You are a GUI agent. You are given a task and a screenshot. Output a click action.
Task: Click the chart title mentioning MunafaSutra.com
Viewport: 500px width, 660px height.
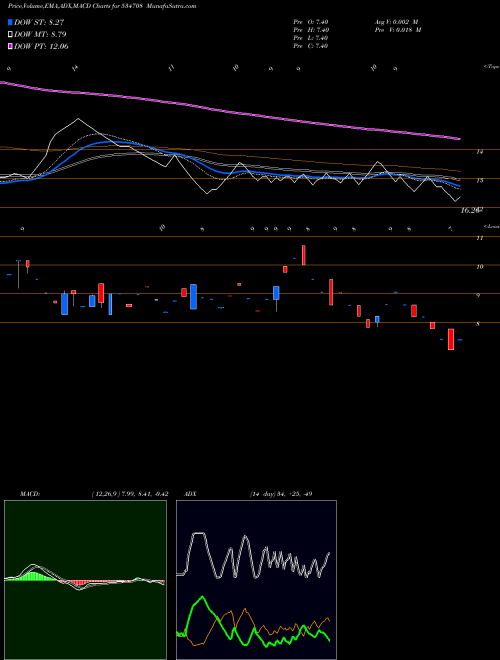(x=102, y=6)
